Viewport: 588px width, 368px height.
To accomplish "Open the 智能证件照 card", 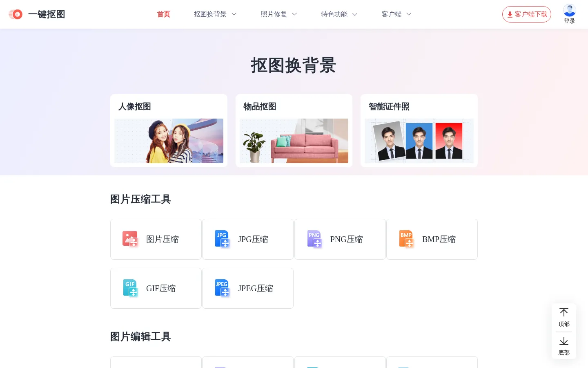I will pyautogui.click(x=419, y=130).
